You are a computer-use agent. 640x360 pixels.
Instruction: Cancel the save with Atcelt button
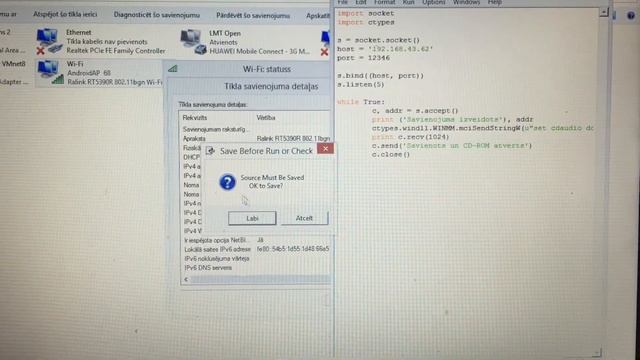[304, 218]
